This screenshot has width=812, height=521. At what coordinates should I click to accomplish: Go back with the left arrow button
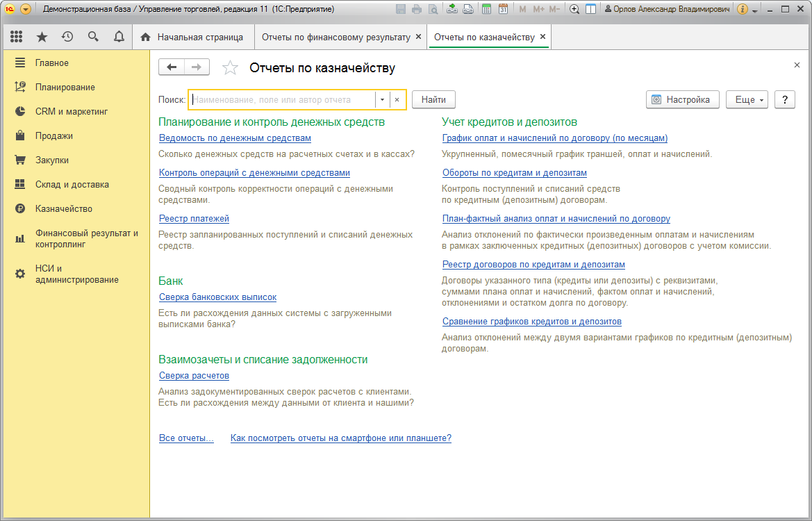pos(172,67)
